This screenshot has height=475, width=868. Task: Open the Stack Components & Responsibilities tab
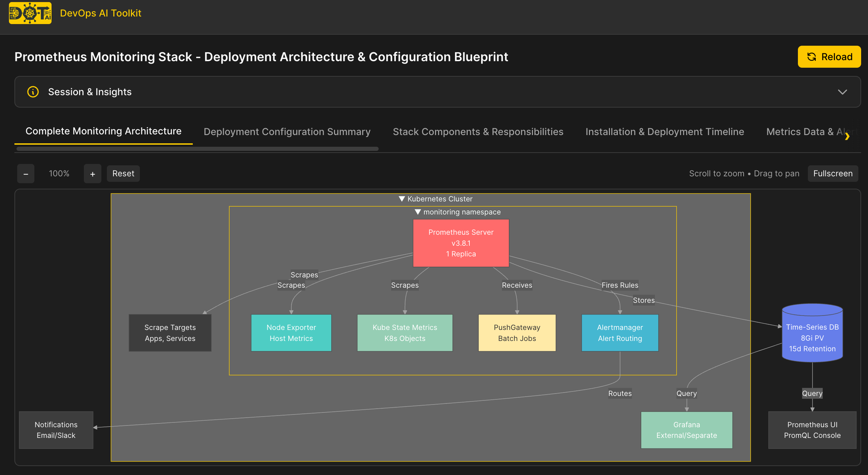pos(478,132)
